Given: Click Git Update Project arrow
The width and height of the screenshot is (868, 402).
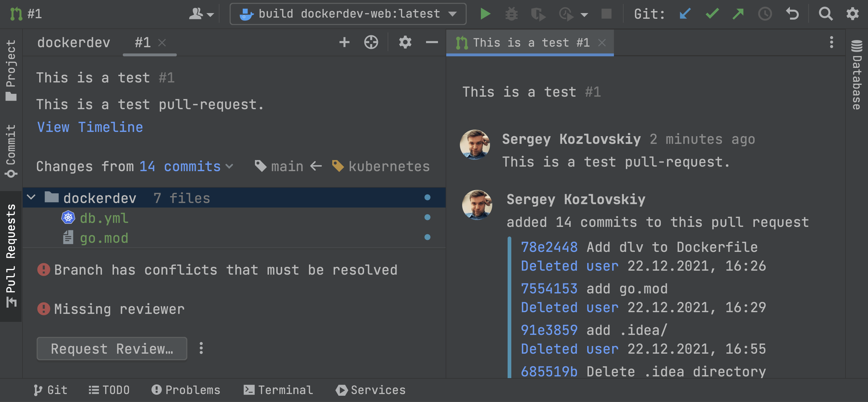Looking at the screenshot, I should [685, 14].
